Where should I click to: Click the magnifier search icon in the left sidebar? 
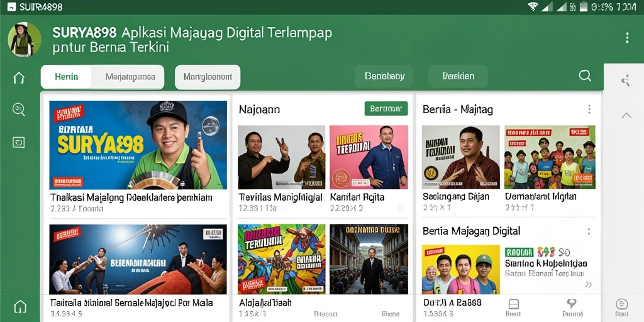[x=19, y=109]
